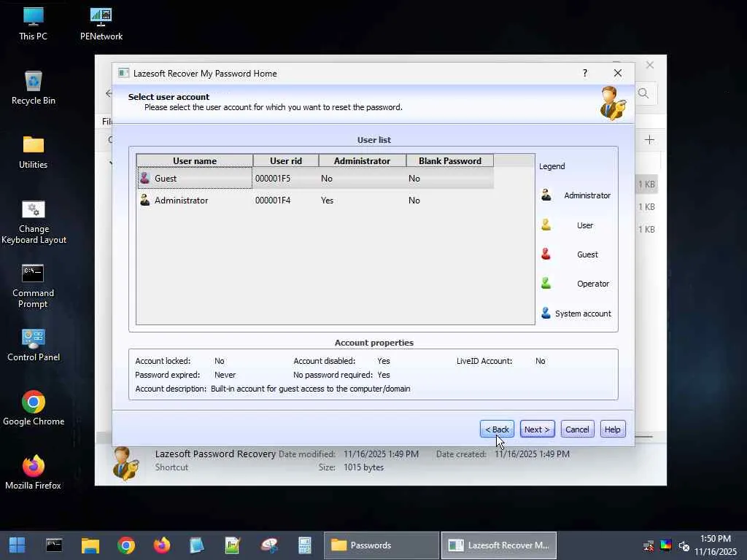The width and height of the screenshot is (747, 560).
Task: Open the This PC desktop icon
Action: pyautogui.click(x=33, y=24)
